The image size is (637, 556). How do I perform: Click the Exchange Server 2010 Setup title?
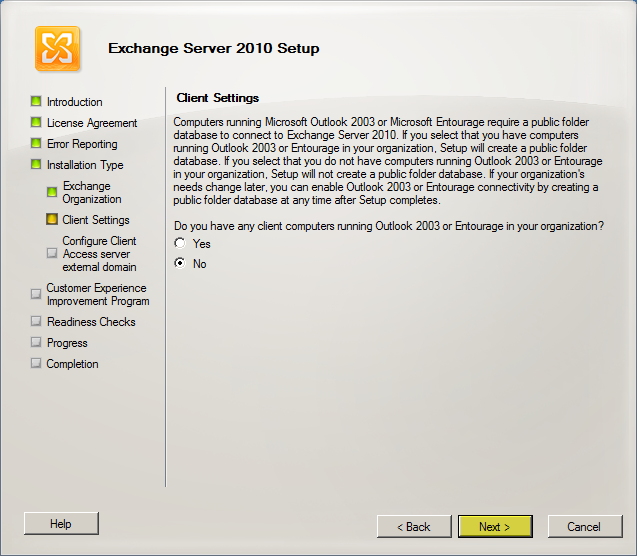click(x=214, y=48)
